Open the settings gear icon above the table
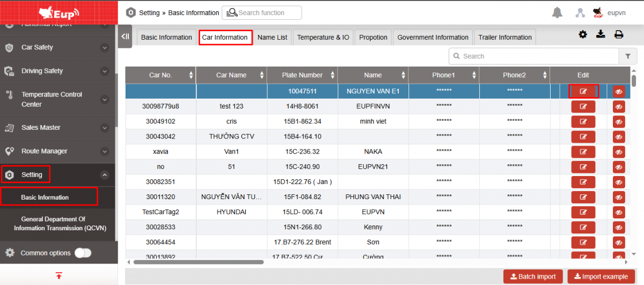The width and height of the screenshot is (644, 285). [583, 34]
